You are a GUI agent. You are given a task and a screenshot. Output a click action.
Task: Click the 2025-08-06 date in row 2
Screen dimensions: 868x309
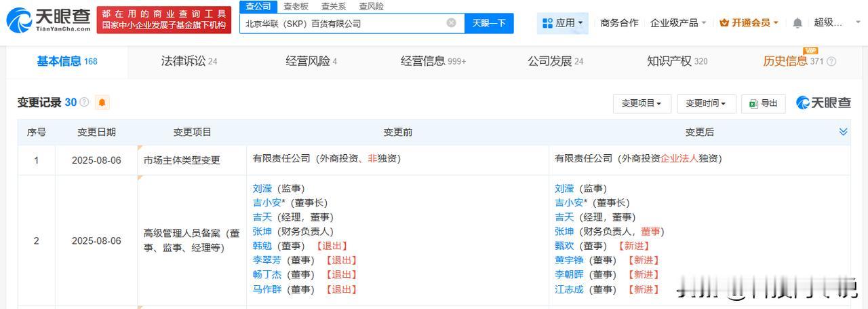coord(96,240)
